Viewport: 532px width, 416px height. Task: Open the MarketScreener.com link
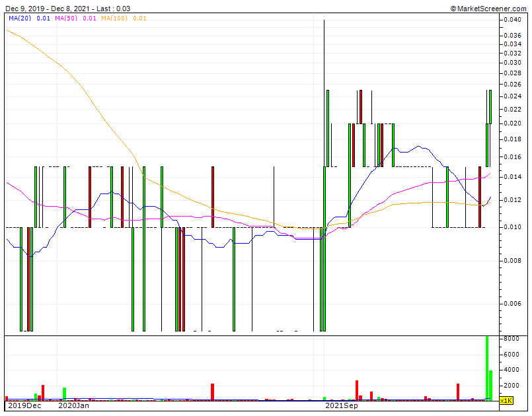pos(488,7)
